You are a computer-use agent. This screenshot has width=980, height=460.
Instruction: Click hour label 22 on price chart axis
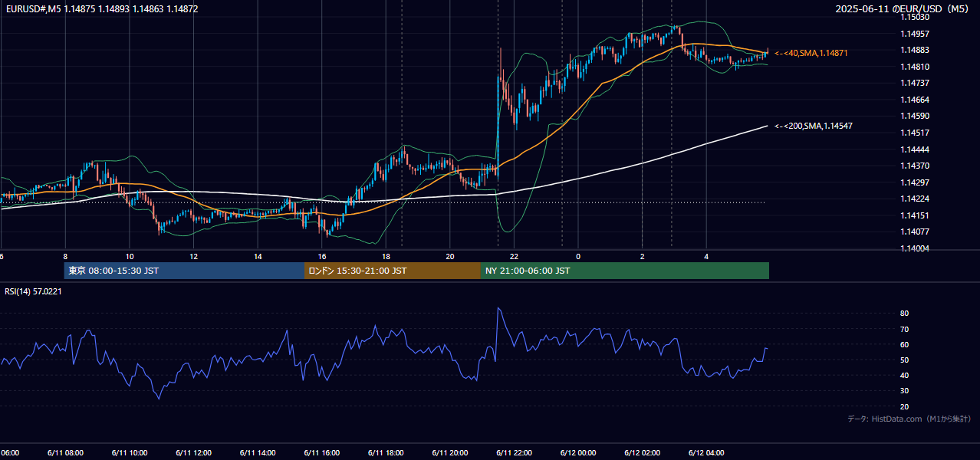(515, 256)
